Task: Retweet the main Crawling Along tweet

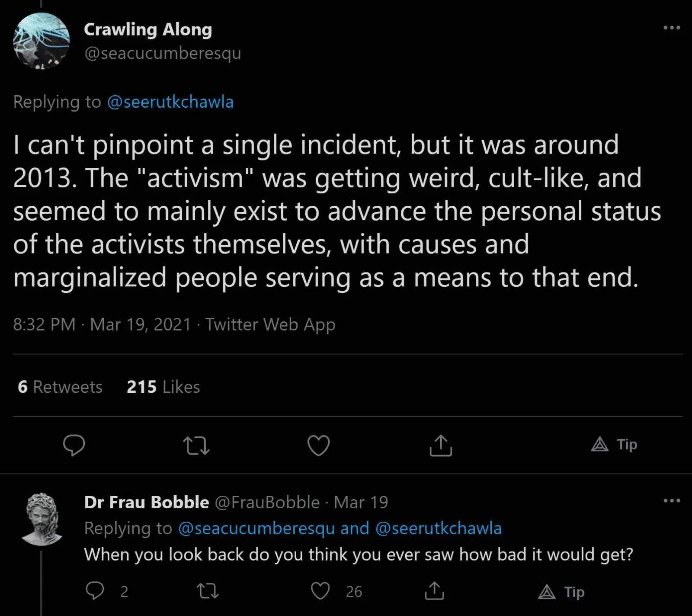Action: [x=196, y=445]
